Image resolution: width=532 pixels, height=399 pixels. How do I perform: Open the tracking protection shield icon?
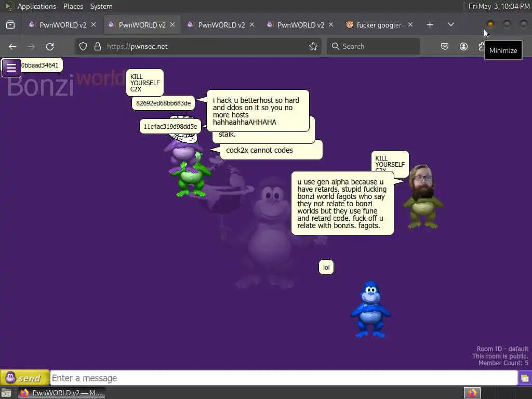pos(83,46)
